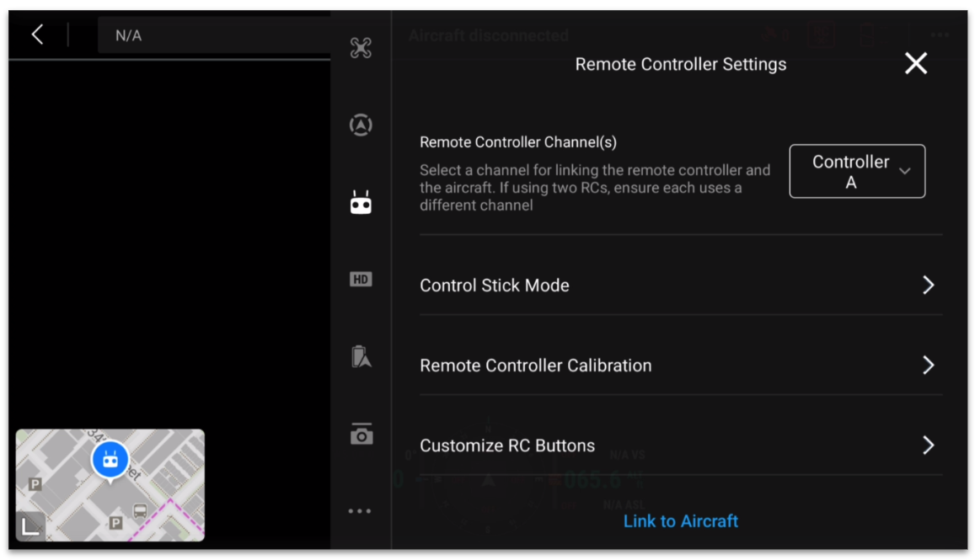Viewport: 980px width, 560px height.
Task: Open HD image transmission settings
Action: 361,279
